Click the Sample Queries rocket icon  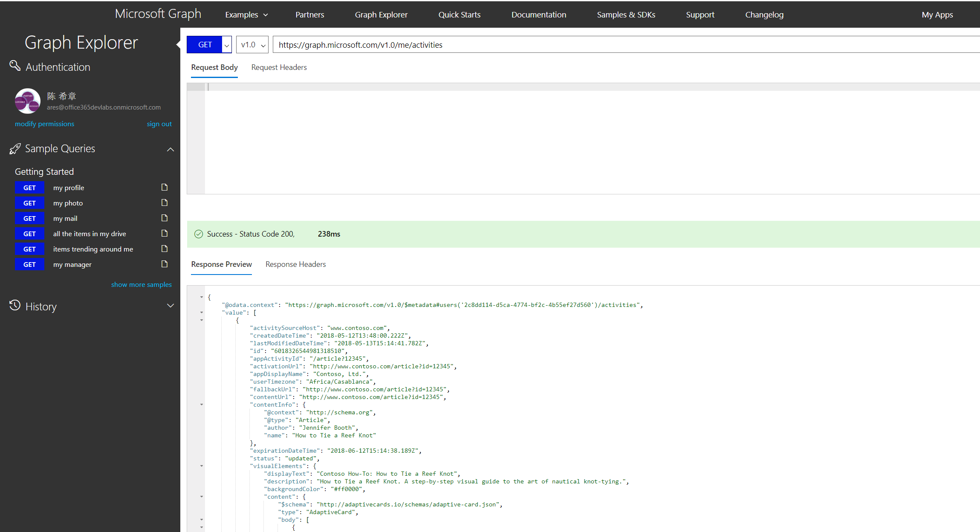coord(14,148)
